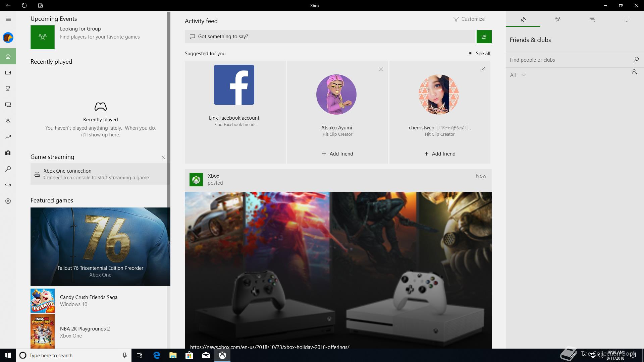Open Atsuko Ayumi profile picture
Screen dimensions: 644x362
(x=336, y=95)
